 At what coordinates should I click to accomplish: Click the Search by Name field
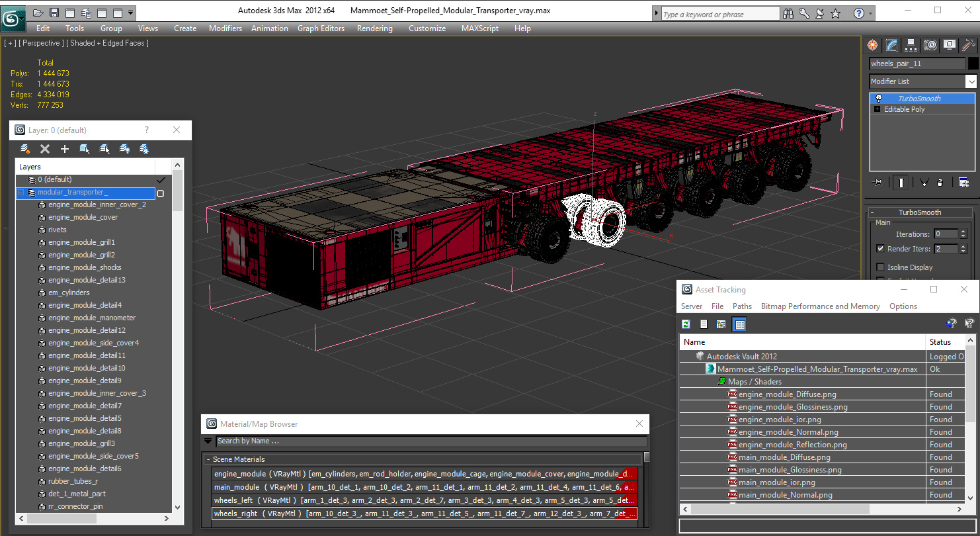pos(431,441)
